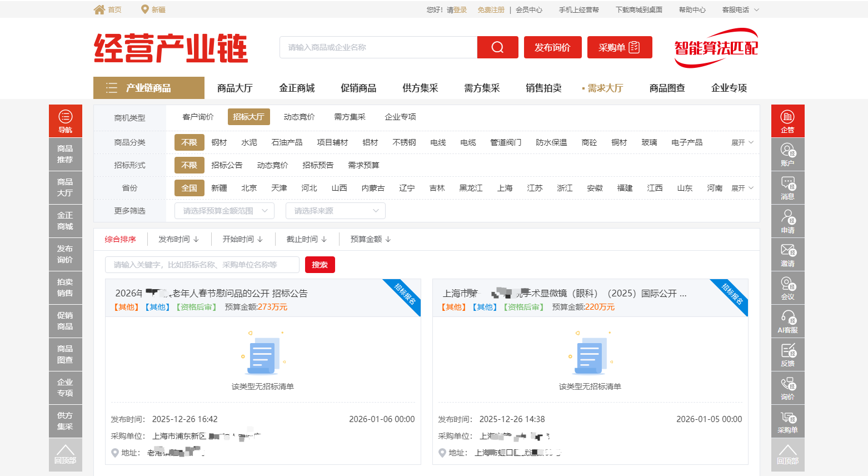
Task: Filter province by 上海
Action: (x=505, y=188)
